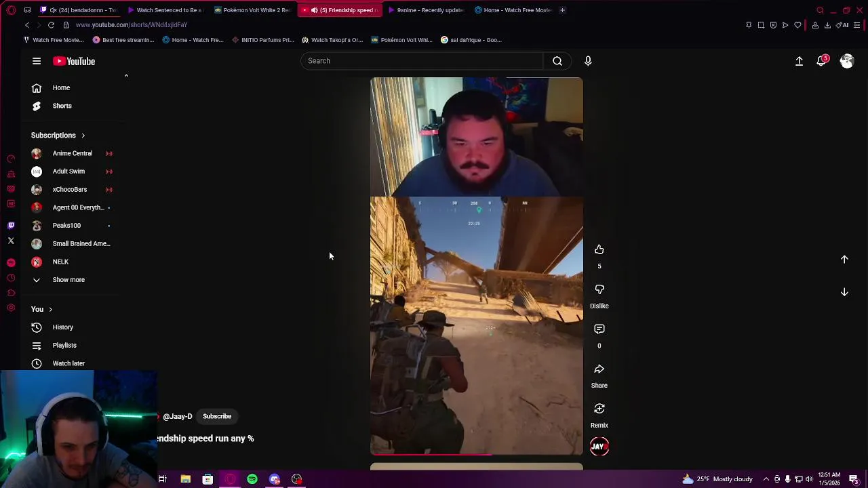Reload the current page
868x488 pixels.
tap(51, 25)
